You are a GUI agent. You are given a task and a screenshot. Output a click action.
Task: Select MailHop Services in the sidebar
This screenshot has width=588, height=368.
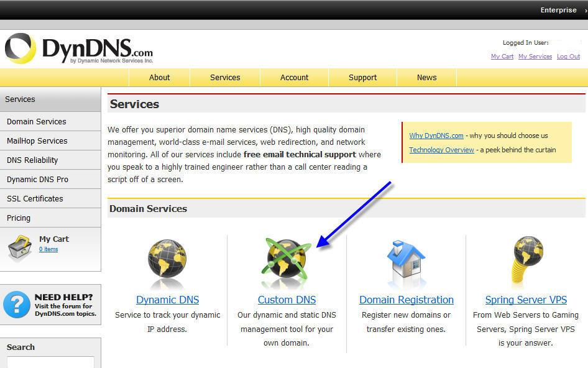50,140
